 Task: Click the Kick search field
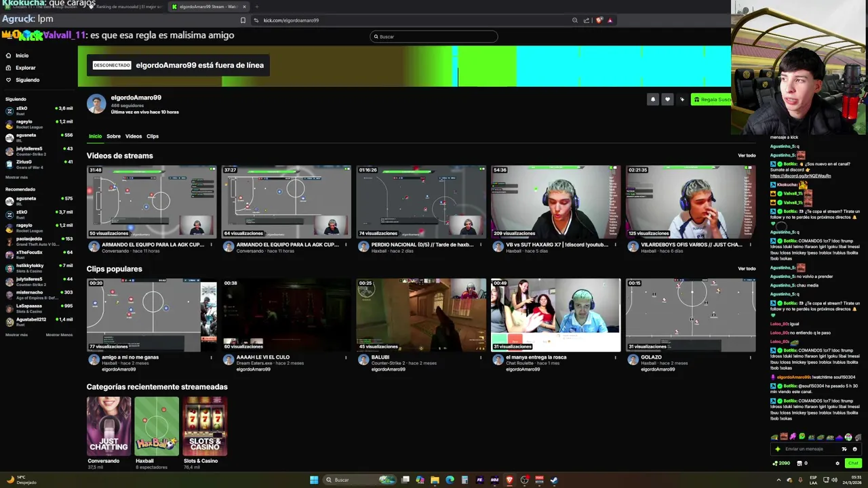(x=434, y=37)
